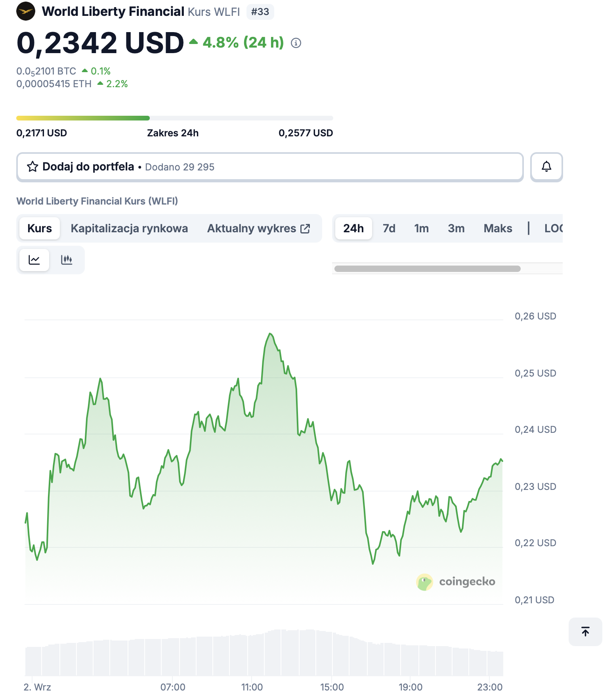Click the 15:00 time axis label
Screen dimensions: 615x700
(x=332, y=687)
